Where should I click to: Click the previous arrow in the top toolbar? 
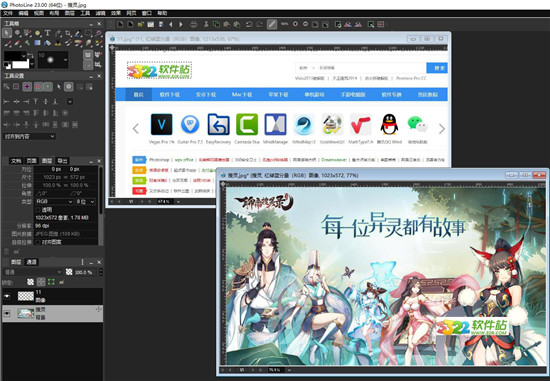coord(171,24)
